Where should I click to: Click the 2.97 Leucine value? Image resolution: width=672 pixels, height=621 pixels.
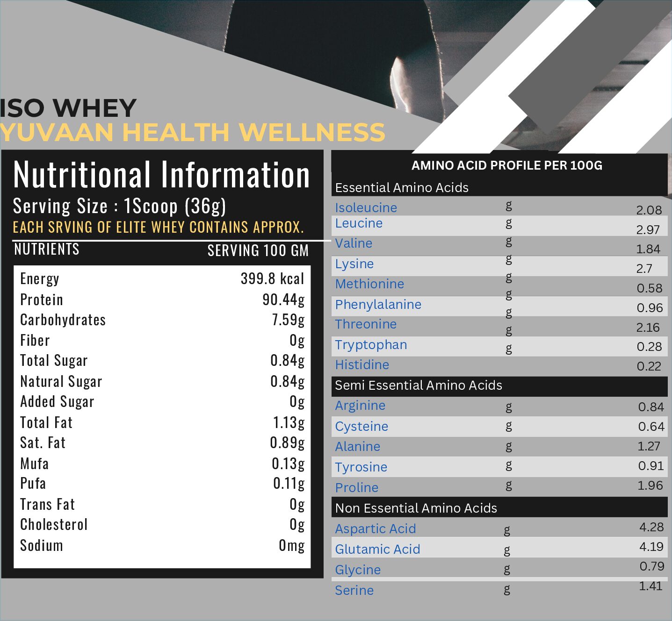tap(648, 230)
